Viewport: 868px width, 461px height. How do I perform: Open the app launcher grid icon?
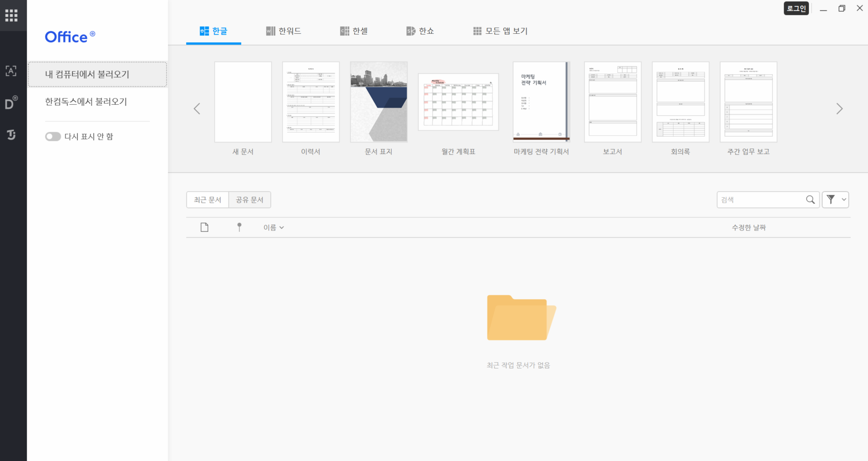11,15
